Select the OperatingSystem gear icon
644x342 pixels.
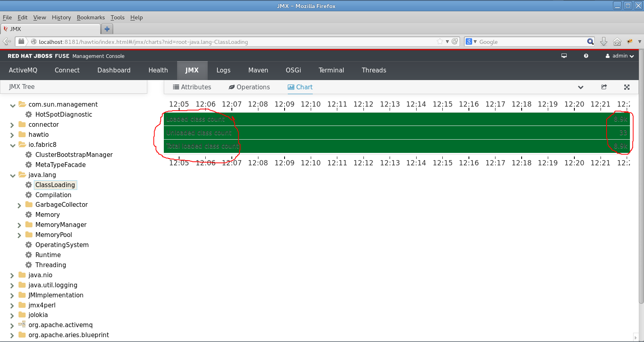[x=29, y=245]
